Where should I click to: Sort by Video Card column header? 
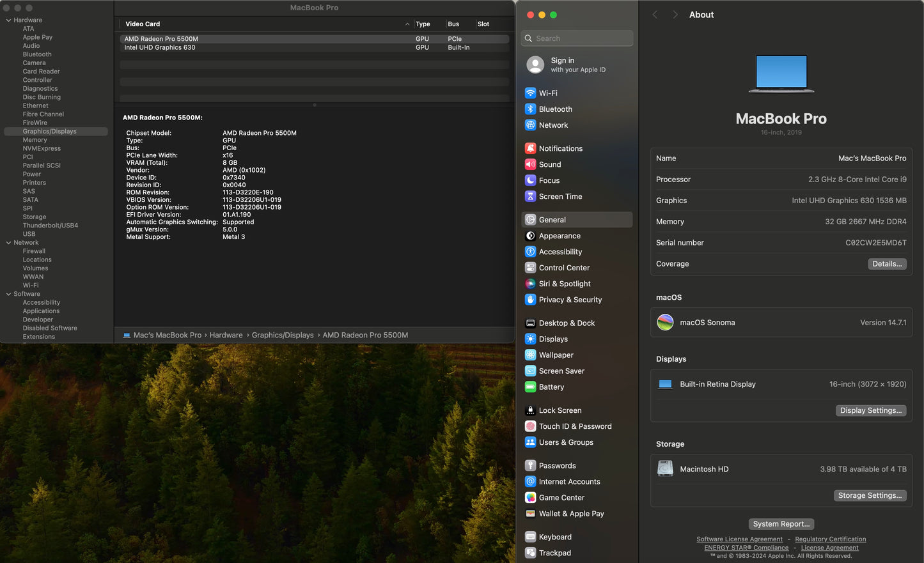[143, 24]
